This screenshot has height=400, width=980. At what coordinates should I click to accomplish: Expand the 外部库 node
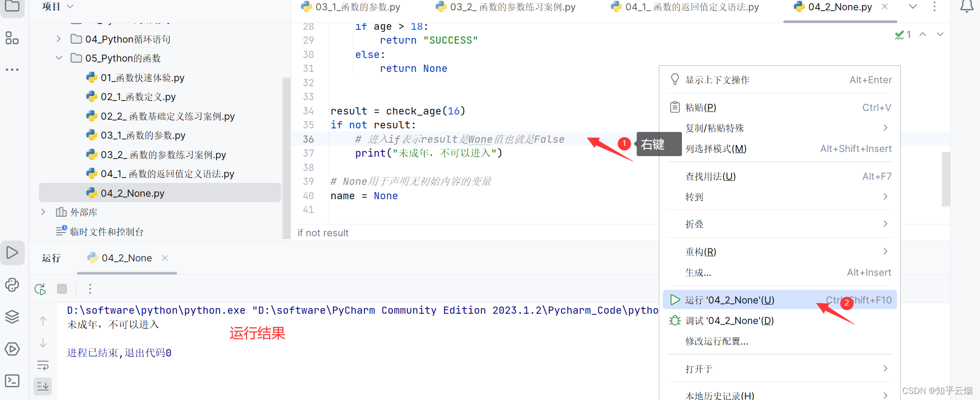click(x=43, y=212)
